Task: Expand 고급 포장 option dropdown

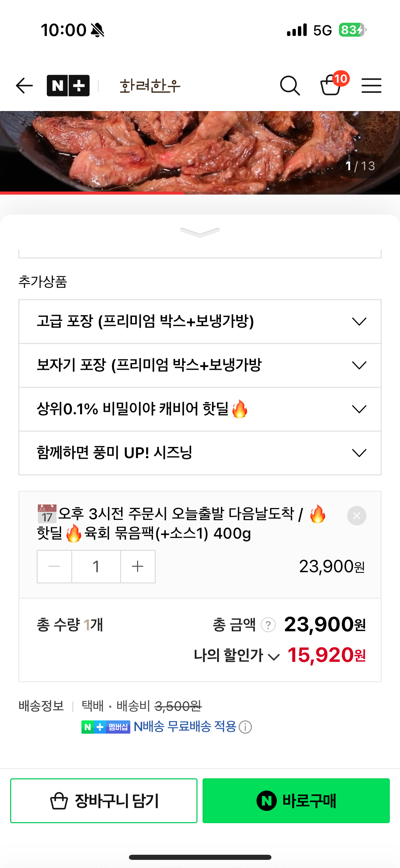Action: [x=200, y=321]
